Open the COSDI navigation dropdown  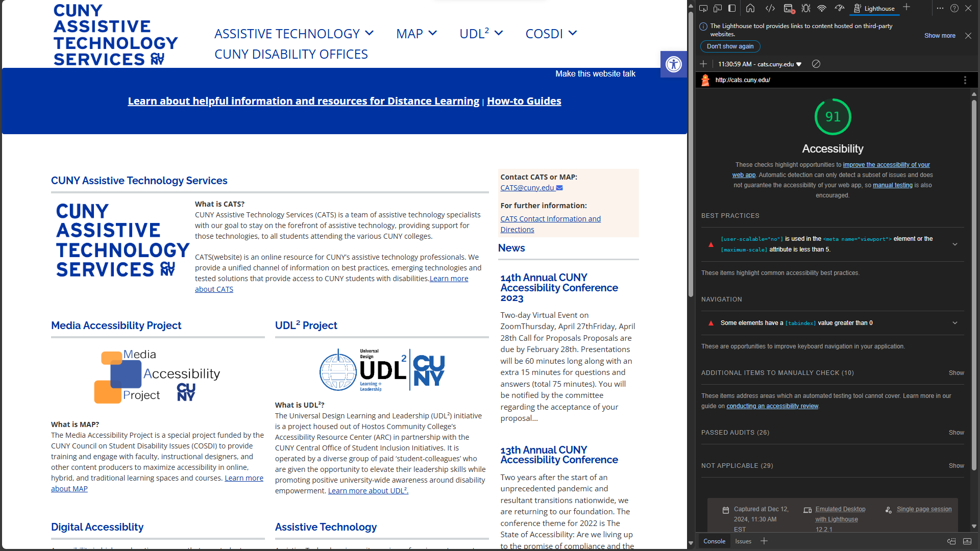[x=551, y=34]
